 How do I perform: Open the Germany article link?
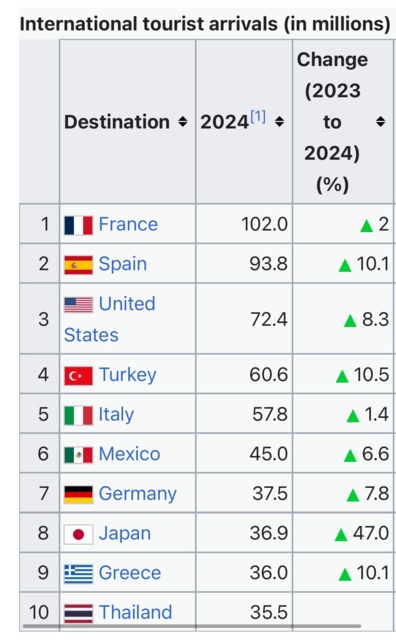click(138, 494)
